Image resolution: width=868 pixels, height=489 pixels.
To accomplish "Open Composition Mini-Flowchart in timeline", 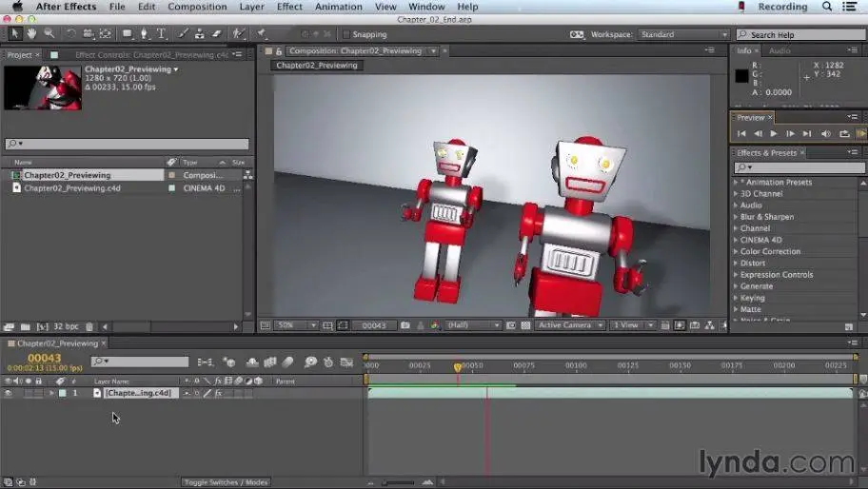I will (x=205, y=362).
